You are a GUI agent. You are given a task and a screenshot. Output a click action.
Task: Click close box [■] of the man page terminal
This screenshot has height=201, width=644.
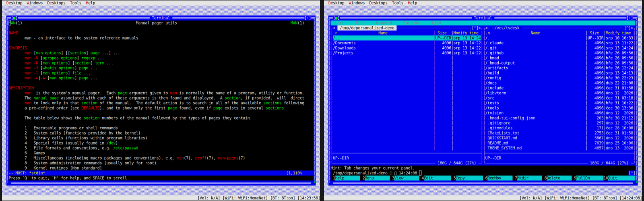pos(14,18)
